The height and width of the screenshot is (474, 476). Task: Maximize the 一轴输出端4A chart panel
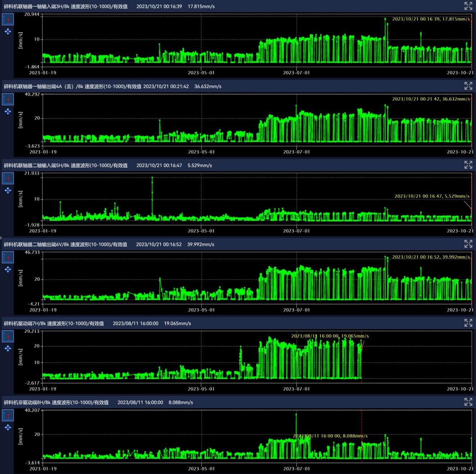coord(468,86)
